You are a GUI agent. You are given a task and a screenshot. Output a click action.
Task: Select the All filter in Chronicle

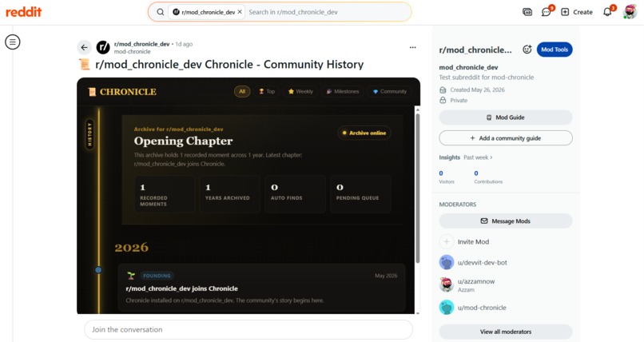[242, 92]
